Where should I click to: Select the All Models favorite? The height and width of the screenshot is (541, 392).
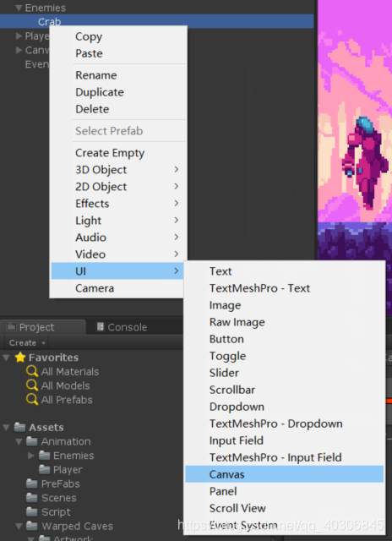click(66, 385)
